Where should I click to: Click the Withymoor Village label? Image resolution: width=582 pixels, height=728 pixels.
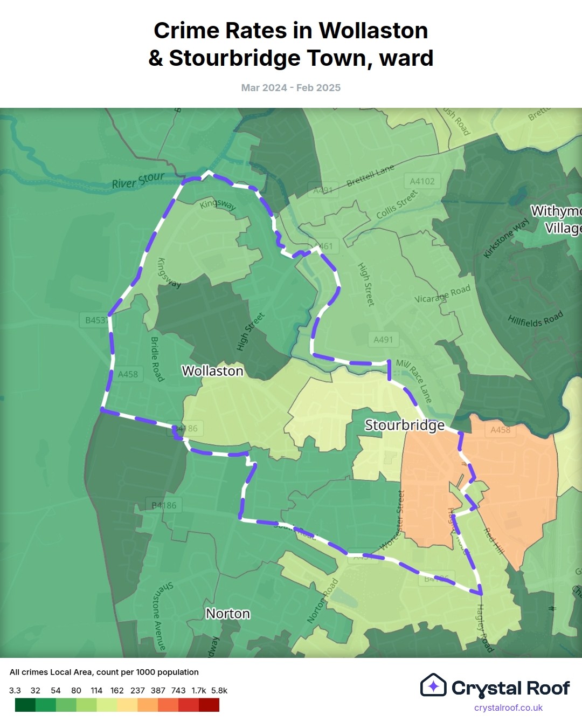click(x=555, y=219)
